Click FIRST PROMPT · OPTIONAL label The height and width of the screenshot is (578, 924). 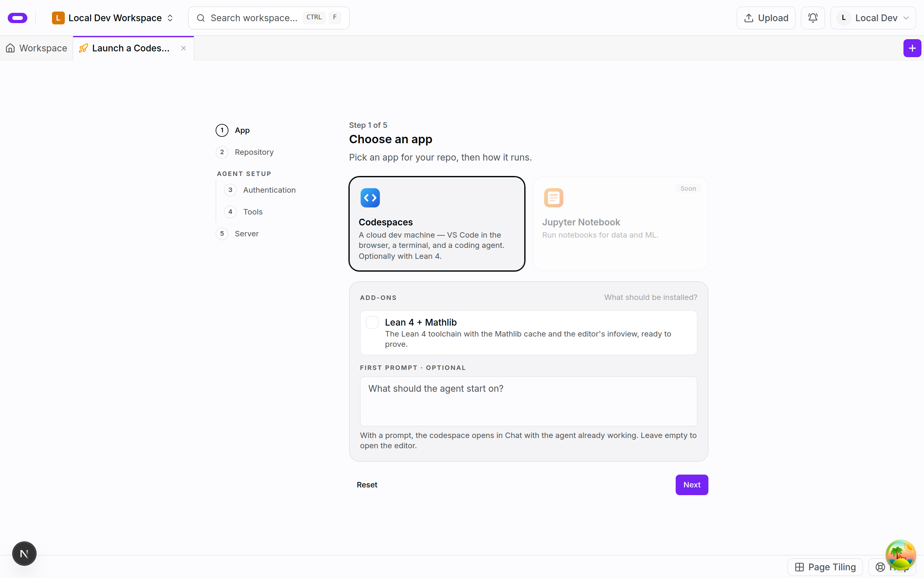[x=412, y=368]
